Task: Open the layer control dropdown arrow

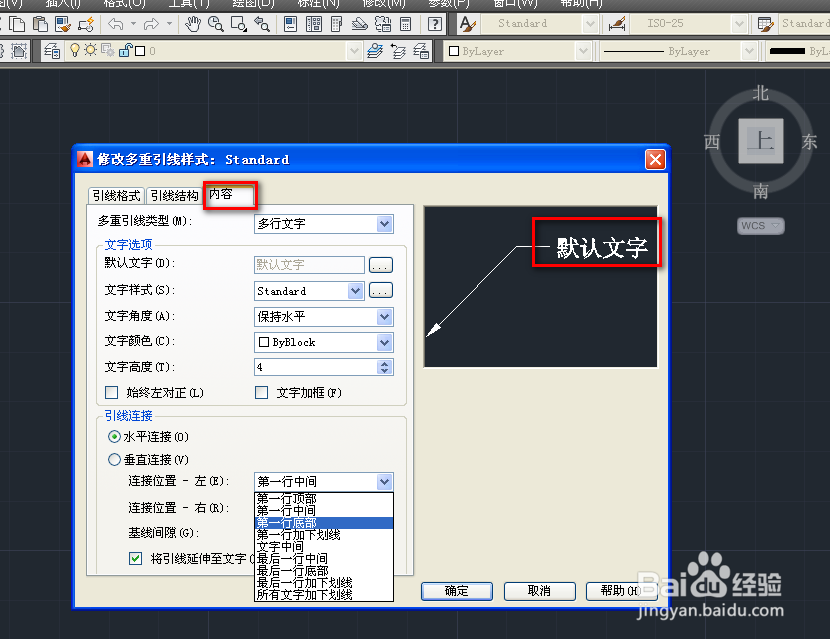Action: pyautogui.click(x=354, y=51)
